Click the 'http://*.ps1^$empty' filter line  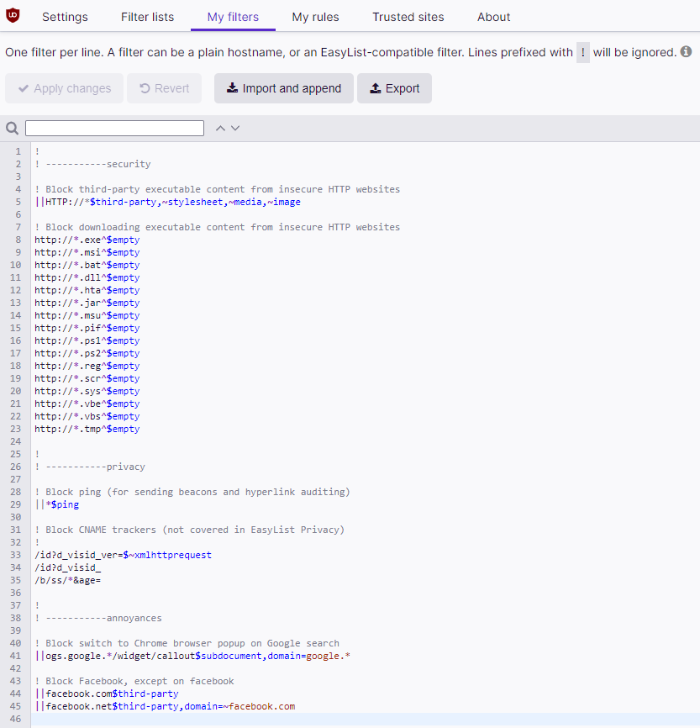click(x=87, y=340)
